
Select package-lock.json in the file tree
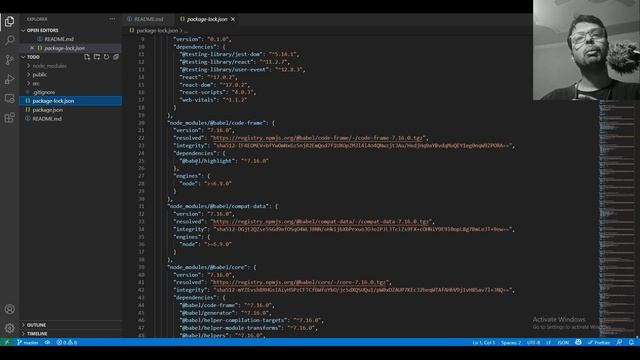pyautogui.click(x=71, y=101)
